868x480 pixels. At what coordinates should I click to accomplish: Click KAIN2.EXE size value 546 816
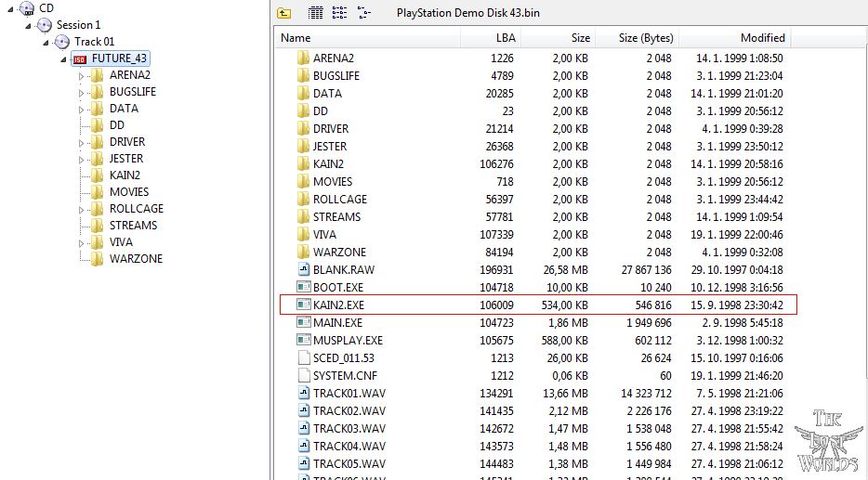pos(653,305)
